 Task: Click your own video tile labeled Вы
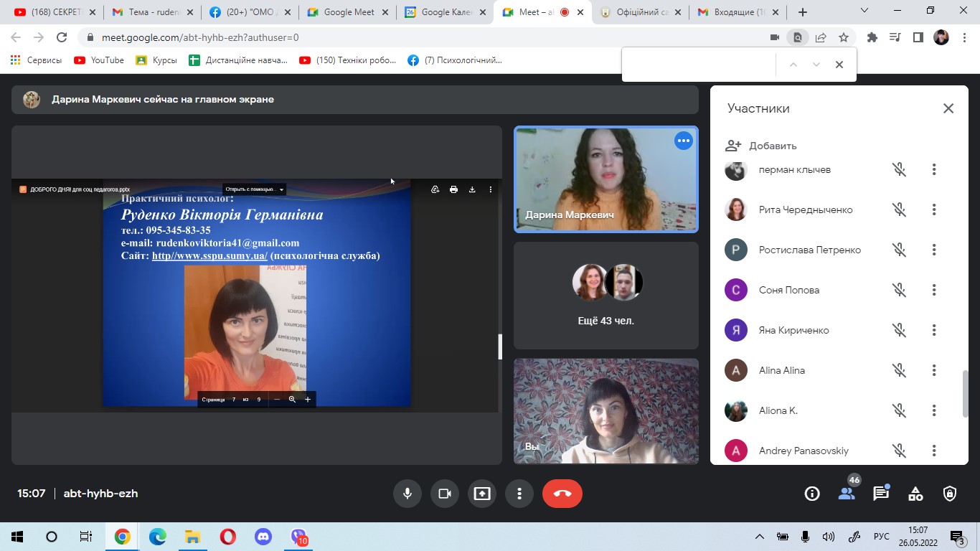click(606, 411)
